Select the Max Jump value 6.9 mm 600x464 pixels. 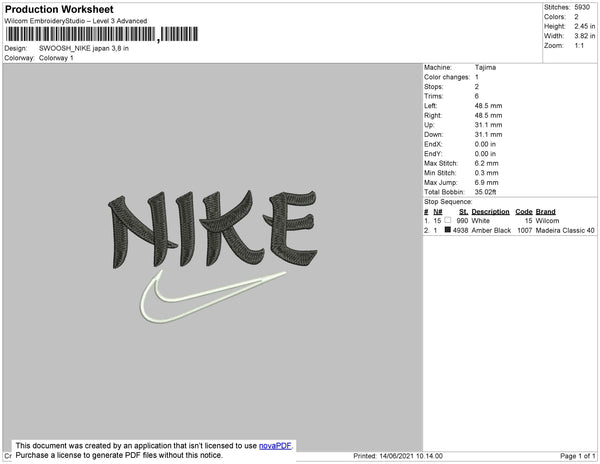[x=486, y=182]
